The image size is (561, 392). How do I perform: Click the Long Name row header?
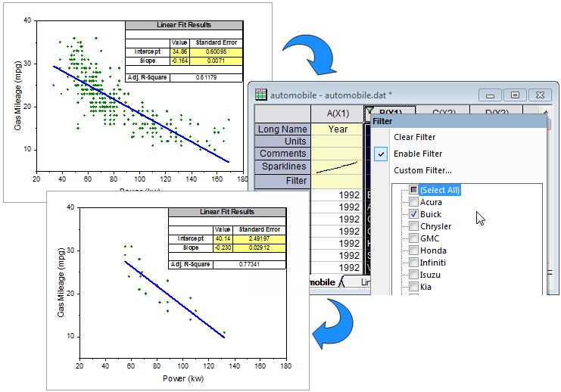click(282, 129)
